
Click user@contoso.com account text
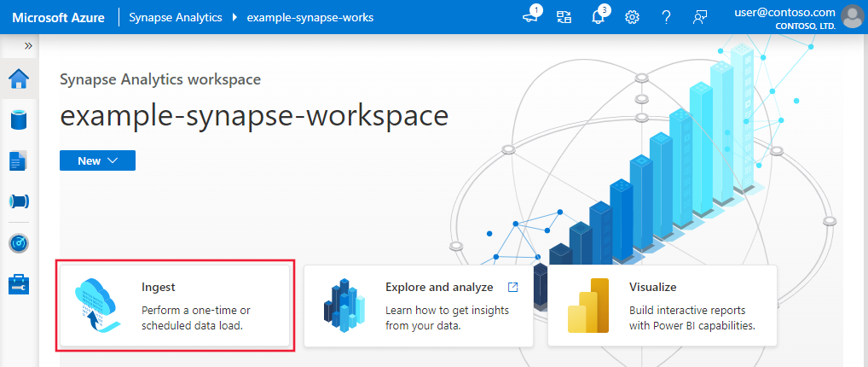pos(784,12)
